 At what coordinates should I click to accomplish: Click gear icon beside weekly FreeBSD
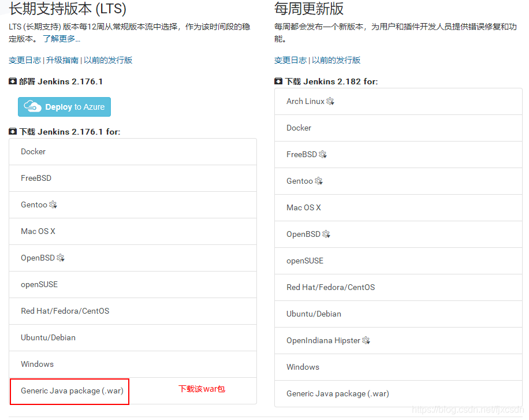[x=323, y=154]
